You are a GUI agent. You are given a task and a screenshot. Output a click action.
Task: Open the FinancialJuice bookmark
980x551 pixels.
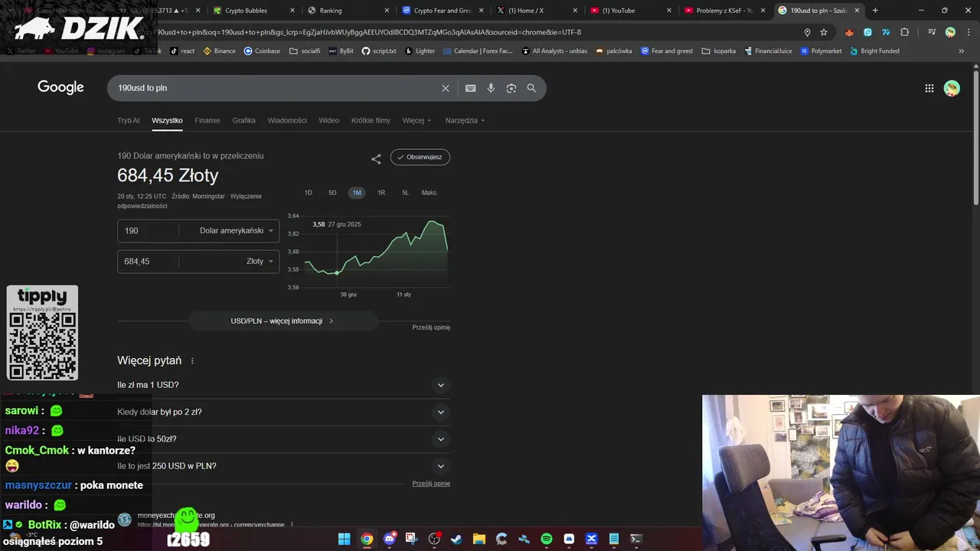(x=768, y=51)
